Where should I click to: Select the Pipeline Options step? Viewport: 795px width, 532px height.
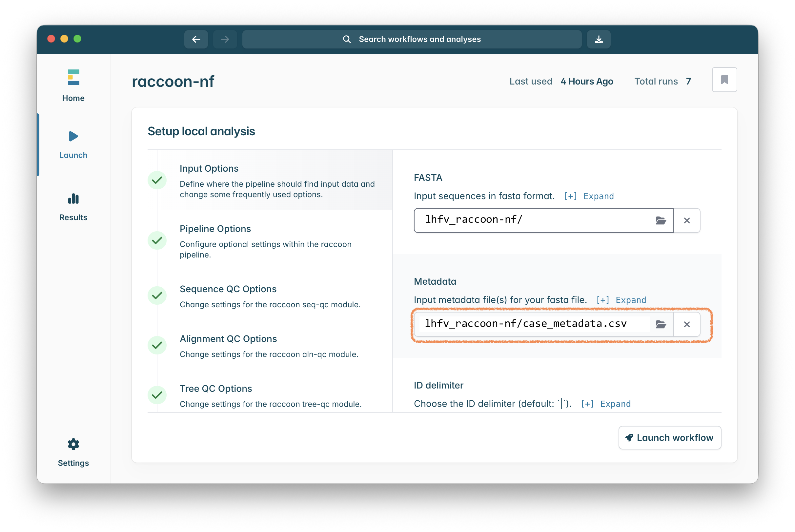coord(215,229)
